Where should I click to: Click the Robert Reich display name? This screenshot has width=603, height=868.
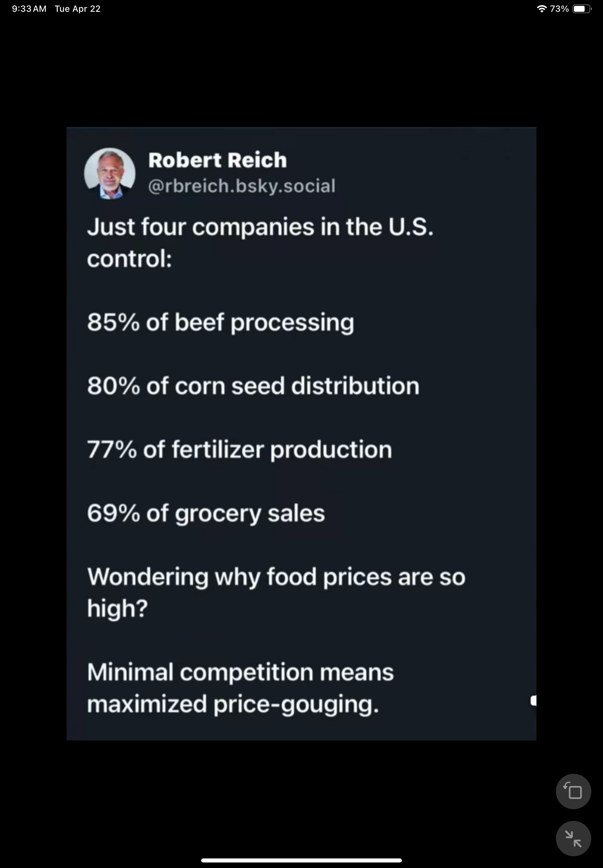[x=217, y=160]
